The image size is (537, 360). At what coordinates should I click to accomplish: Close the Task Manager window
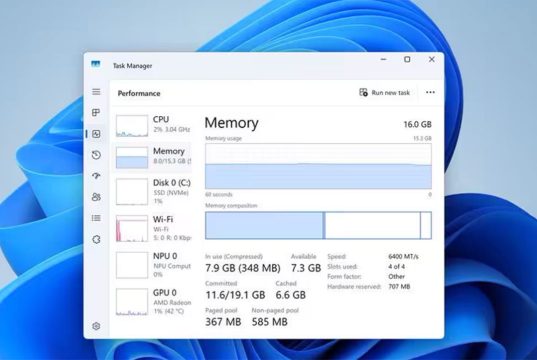[x=432, y=59]
